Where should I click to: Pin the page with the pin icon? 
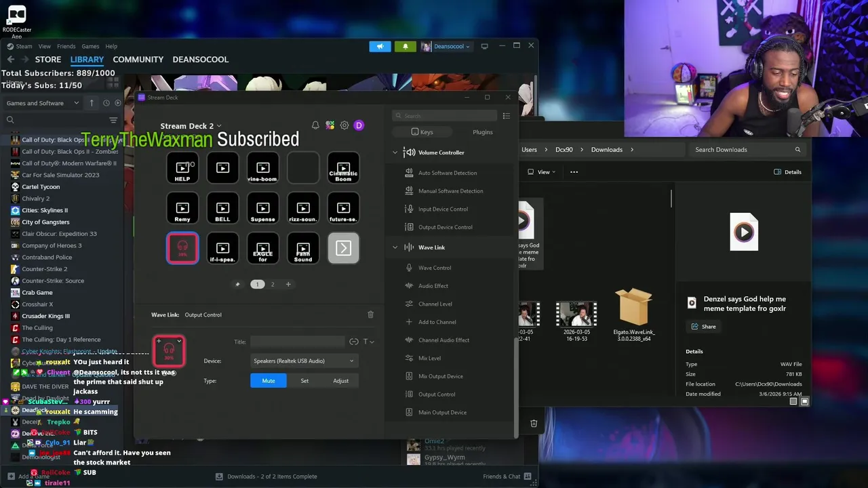237,285
